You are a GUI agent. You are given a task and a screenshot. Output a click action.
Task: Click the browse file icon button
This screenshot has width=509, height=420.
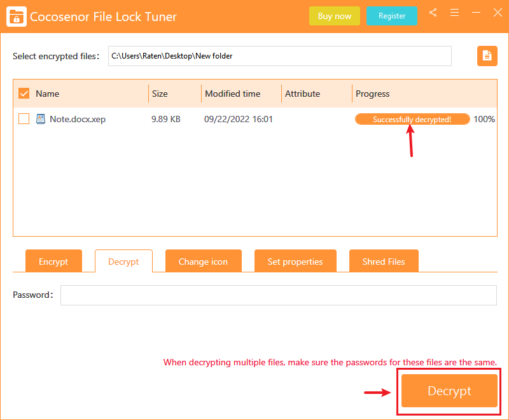(x=487, y=56)
